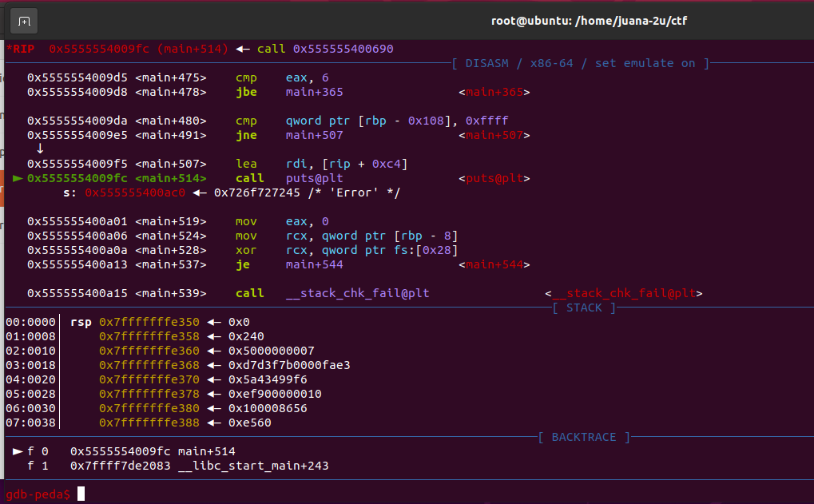Viewport: 814px width, 504px height.
Task: Click the terminal window title text
Action: 589,21
